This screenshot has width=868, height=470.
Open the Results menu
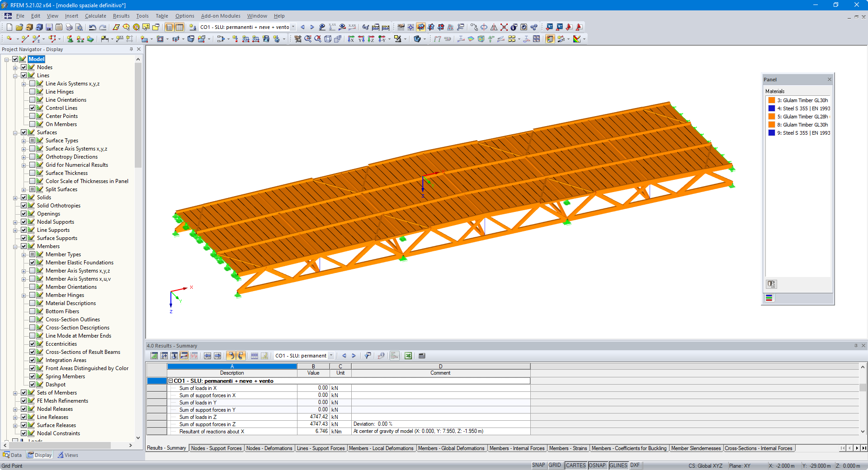tap(121, 16)
